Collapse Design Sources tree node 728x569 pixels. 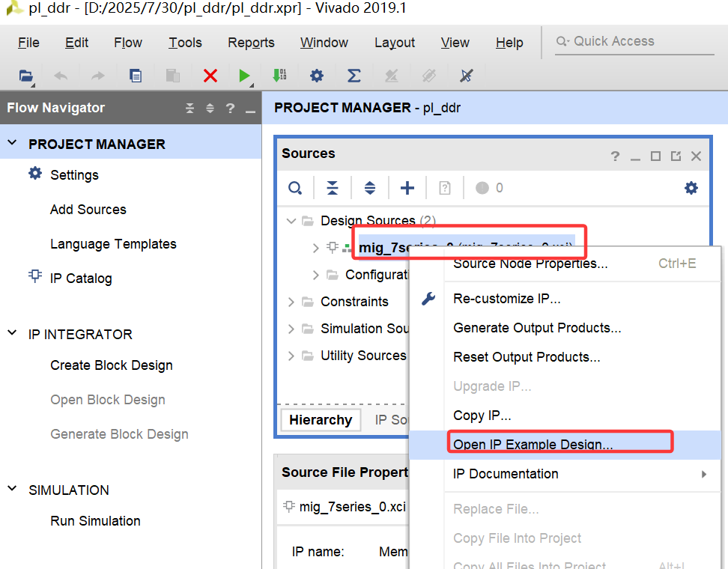point(291,221)
